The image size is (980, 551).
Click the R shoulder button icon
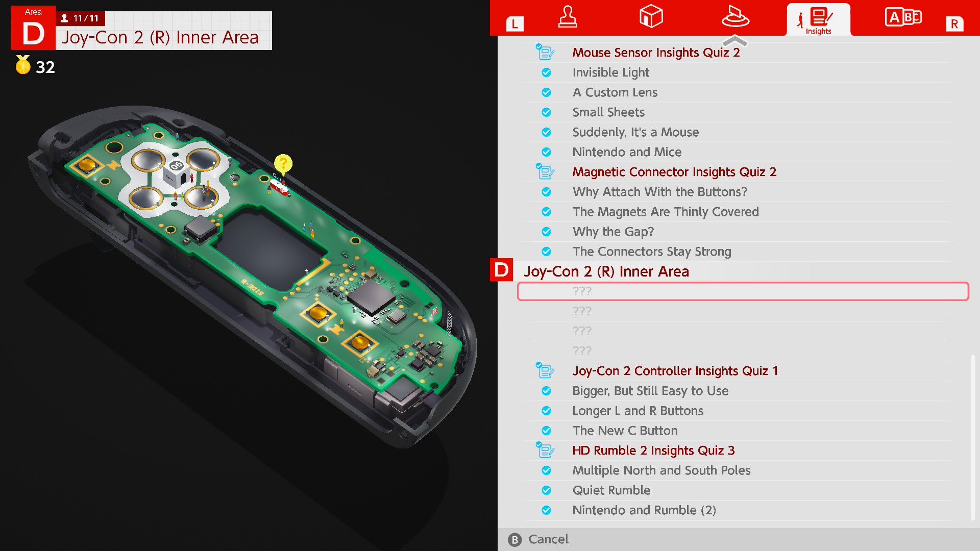click(954, 24)
